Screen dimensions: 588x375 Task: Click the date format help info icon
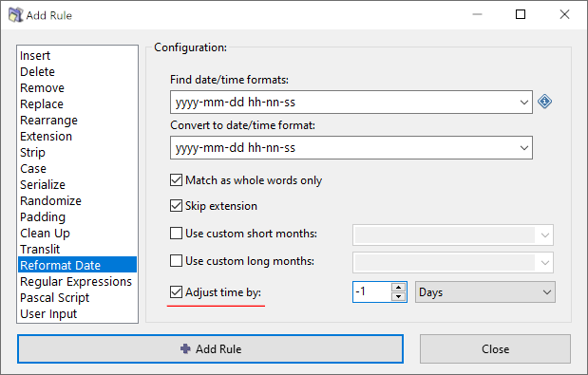pos(544,102)
